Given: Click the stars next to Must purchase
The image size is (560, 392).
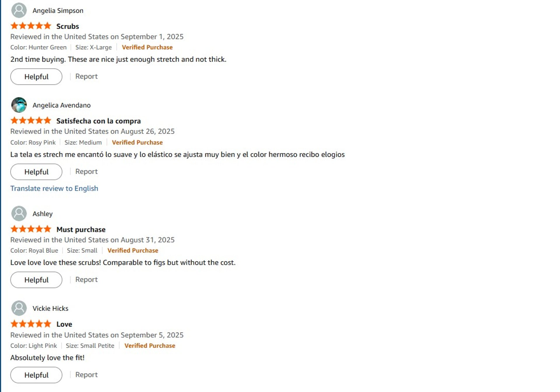Looking at the screenshot, I should click(x=31, y=229).
